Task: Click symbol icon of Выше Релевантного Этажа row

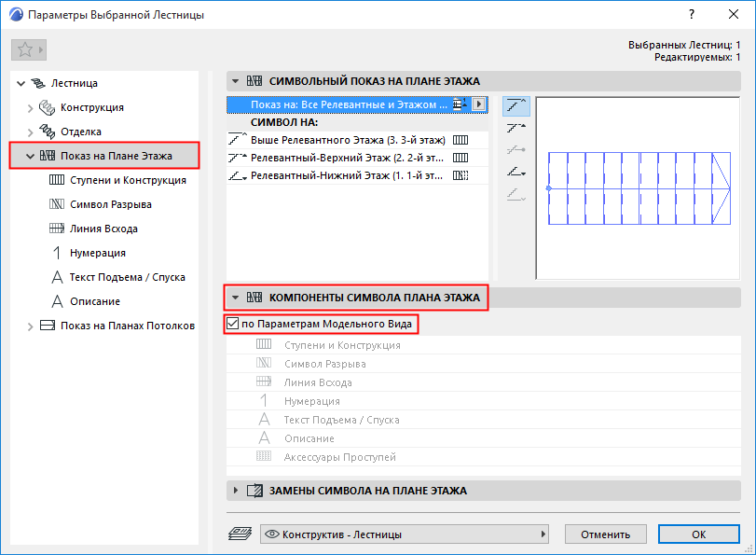Action: pos(460,140)
